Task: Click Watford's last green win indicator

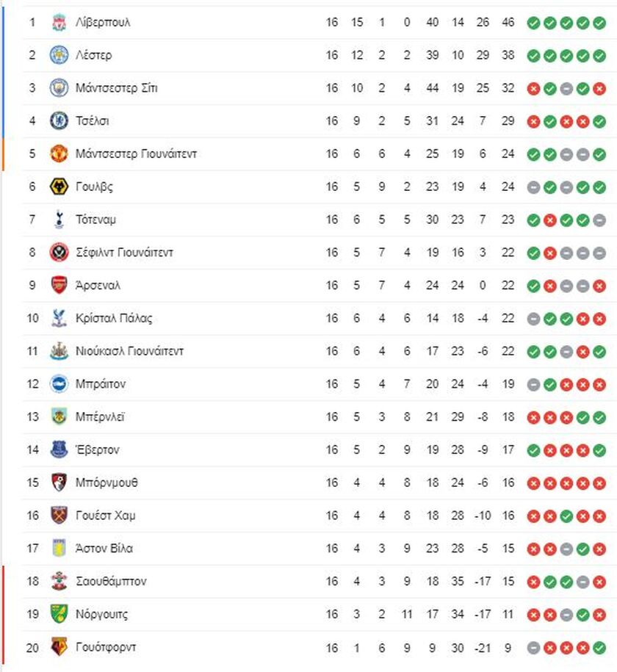Action: point(599,648)
